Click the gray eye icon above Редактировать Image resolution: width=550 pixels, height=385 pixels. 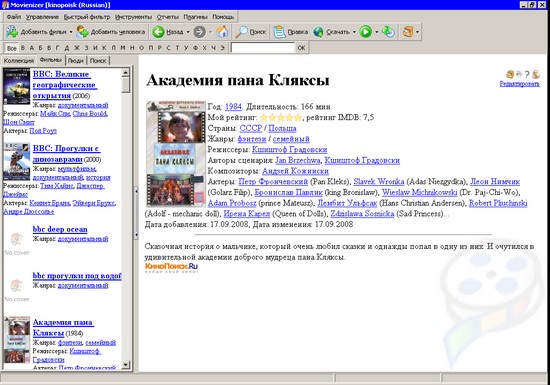click(518, 74)
